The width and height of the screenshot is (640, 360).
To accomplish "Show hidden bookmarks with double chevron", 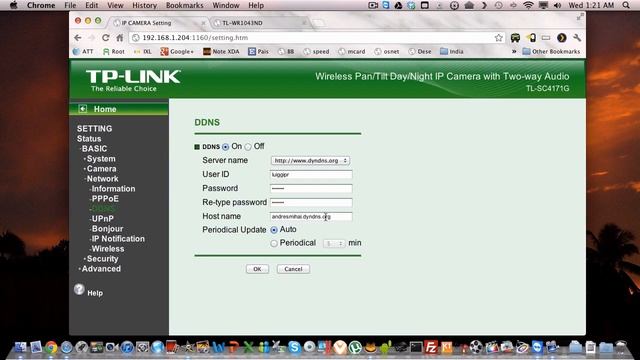I will [514, 51].
